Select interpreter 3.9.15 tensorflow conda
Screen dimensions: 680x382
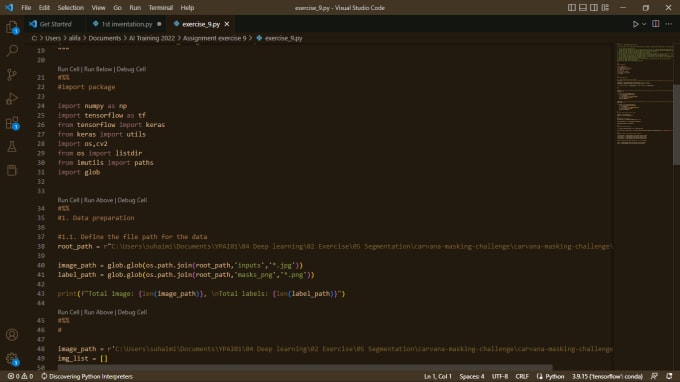pyautogui.click(x=607, y=376)
